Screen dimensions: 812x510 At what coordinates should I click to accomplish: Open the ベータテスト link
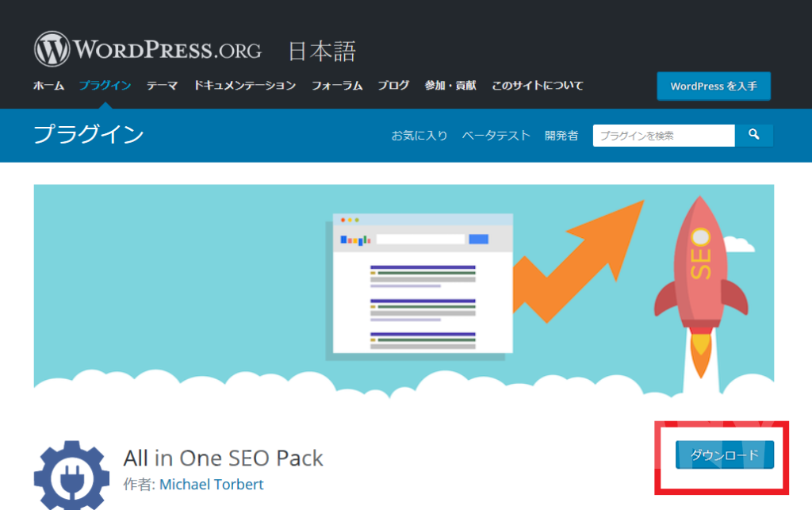click(496, 136)
